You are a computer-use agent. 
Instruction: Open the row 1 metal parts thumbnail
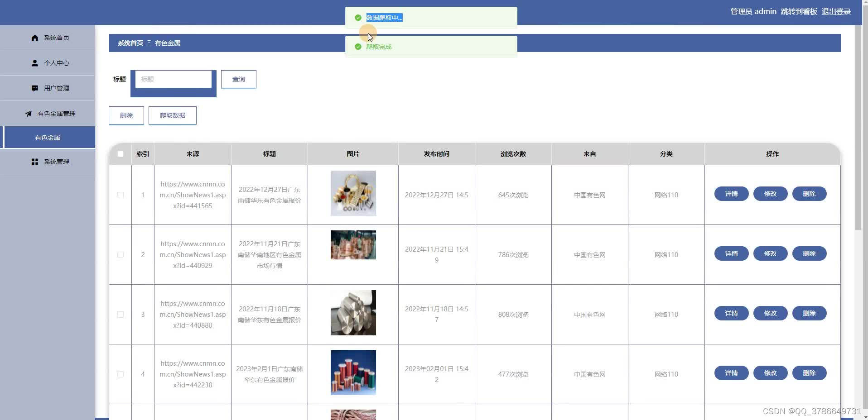click(x=353, y=193)
